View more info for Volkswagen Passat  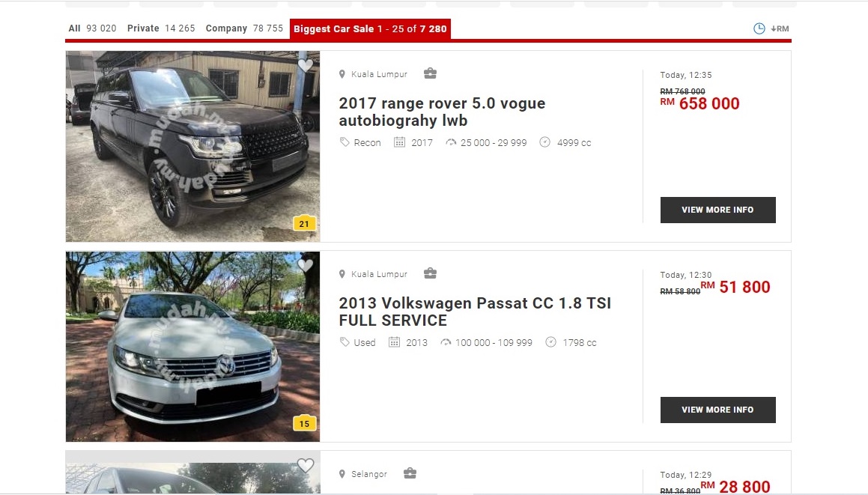tap(717, 410)
